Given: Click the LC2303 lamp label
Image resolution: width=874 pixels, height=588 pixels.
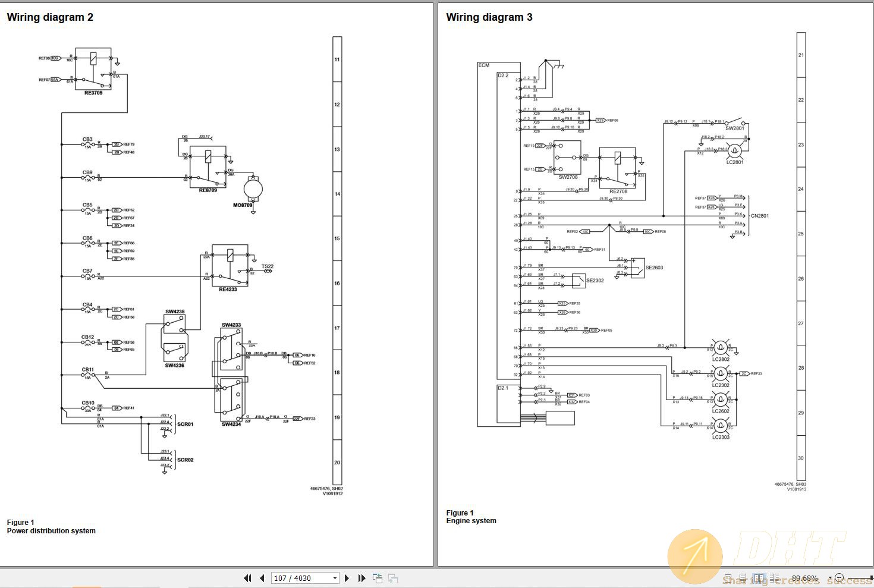Looking at the screenshot, I should coord(721,438).
